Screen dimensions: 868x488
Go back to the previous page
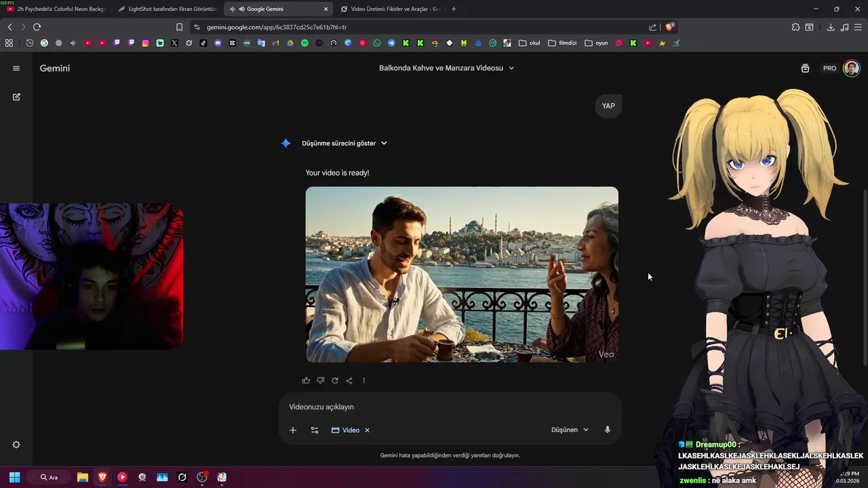point(9,27)
